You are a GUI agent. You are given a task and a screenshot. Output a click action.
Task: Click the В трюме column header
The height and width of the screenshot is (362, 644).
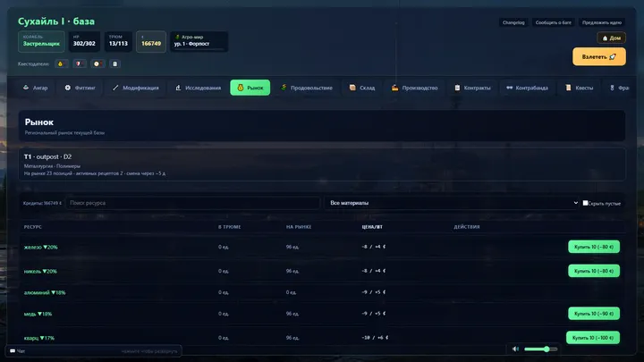[229, 227]
